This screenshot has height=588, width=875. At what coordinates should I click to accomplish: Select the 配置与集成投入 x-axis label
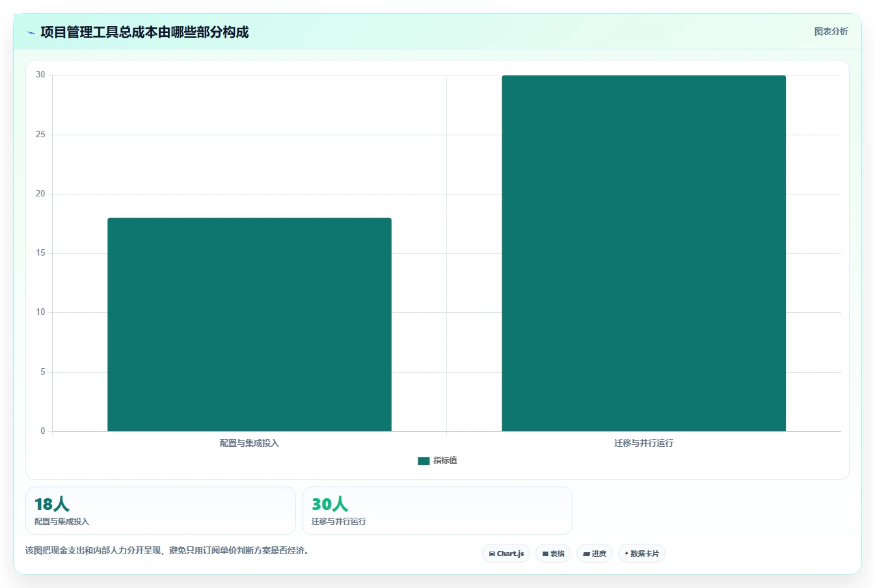point(249,443)
